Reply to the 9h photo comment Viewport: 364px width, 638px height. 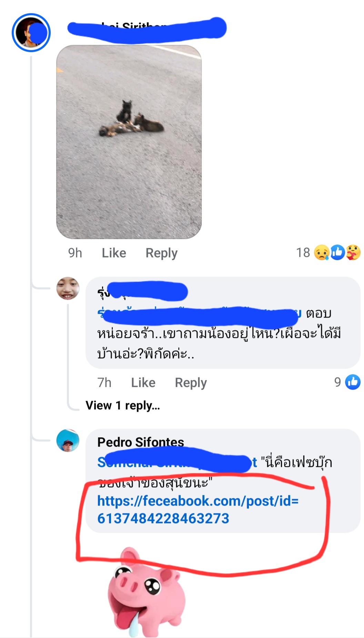[x=161, y=253]
